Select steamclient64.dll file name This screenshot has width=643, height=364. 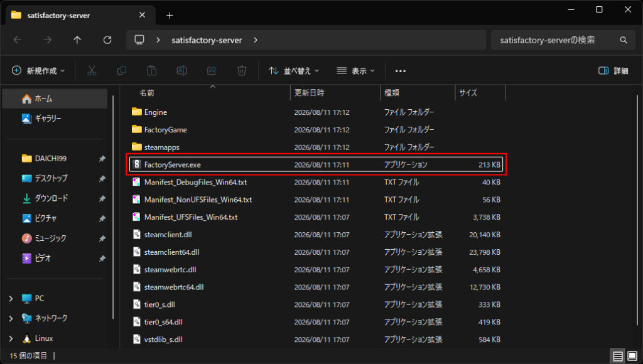172,252
